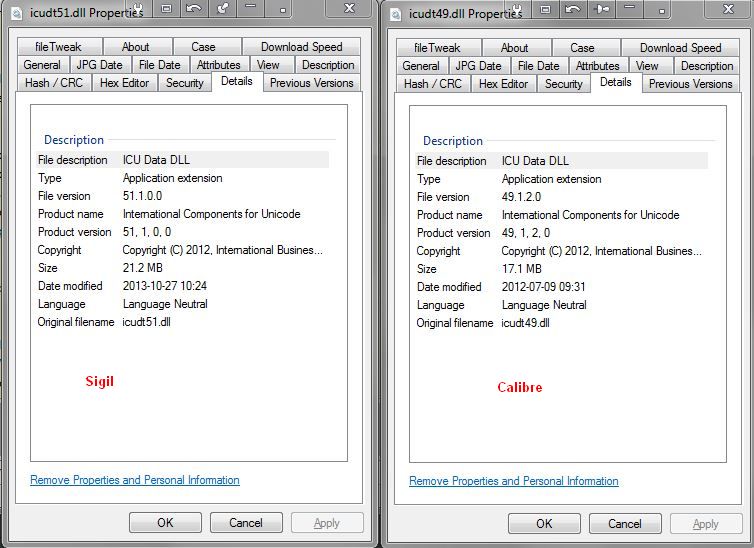
Task: Open File Date tab in icudt49.dll window
Action: 538,65
